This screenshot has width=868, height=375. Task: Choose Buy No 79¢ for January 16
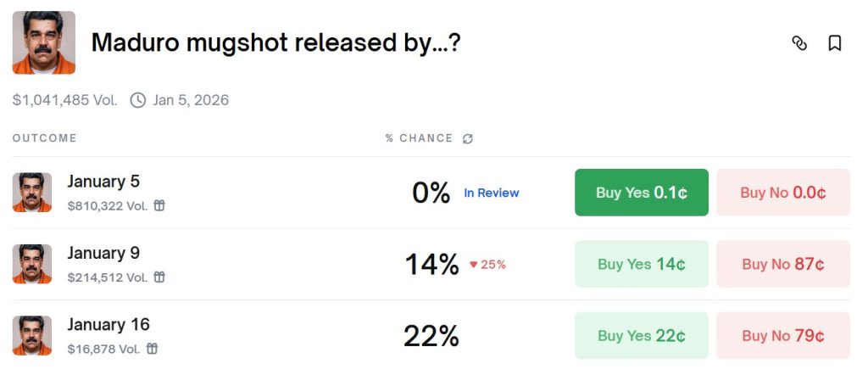[x=782, y=335]
